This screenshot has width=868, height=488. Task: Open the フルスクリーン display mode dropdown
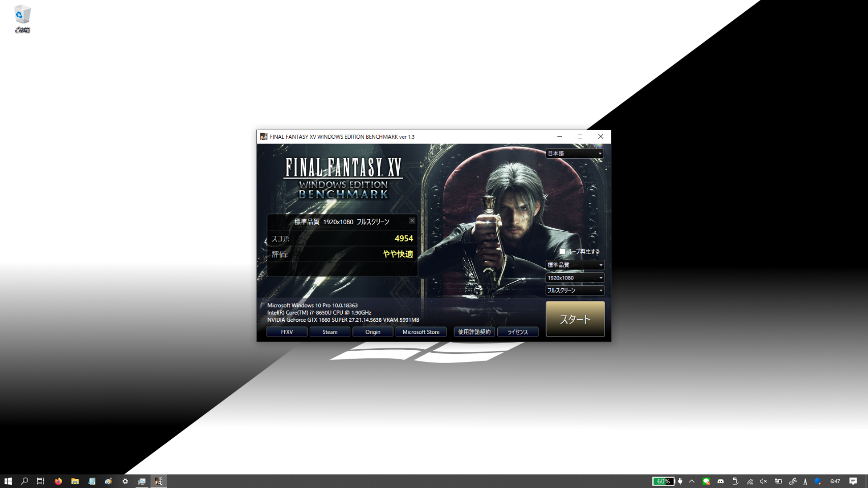tap(575, 290)
